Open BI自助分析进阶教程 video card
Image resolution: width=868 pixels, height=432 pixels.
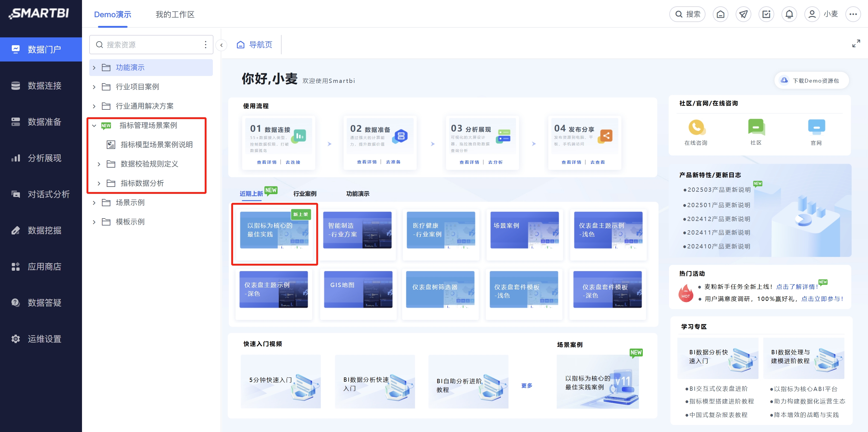pos(468,381)
